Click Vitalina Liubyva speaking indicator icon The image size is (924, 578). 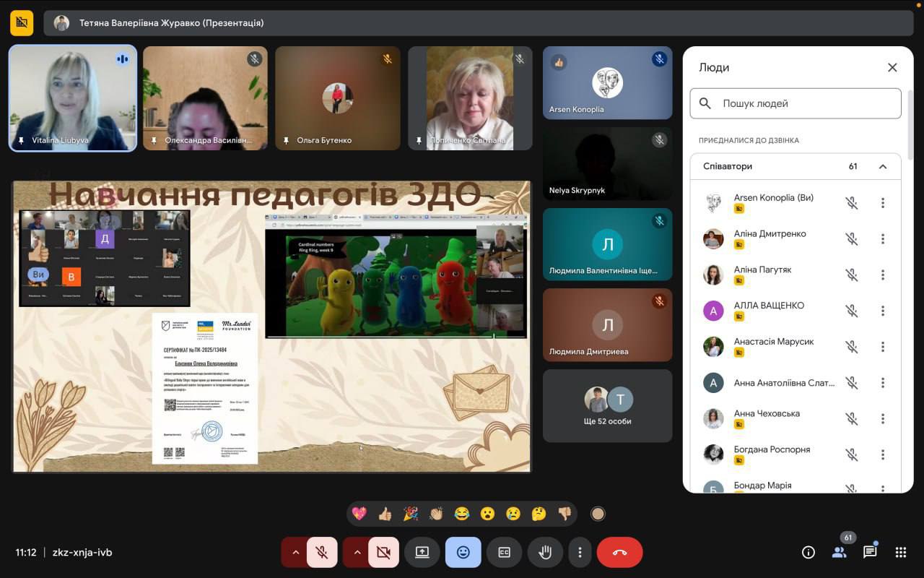coord(122,59)
